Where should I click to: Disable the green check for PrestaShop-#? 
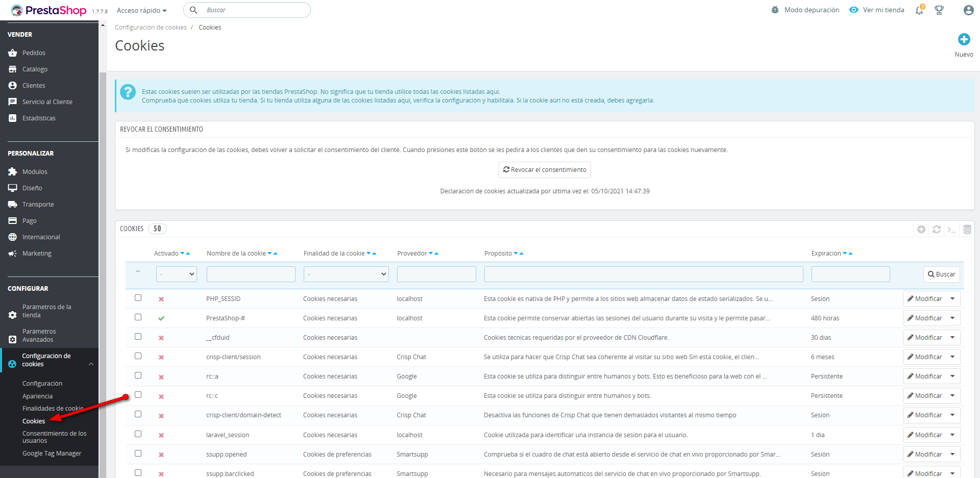[161, 318]
